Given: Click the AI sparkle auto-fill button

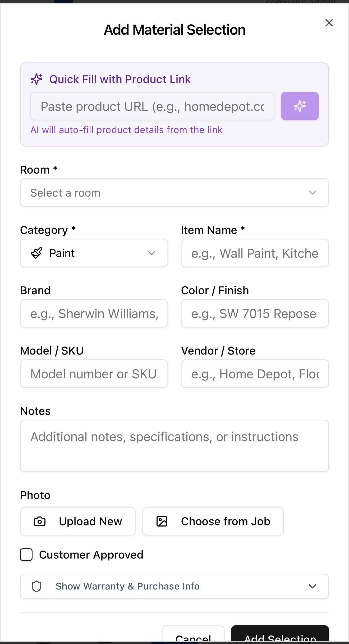Looking at the screenshot, I should tap(300, 106).
